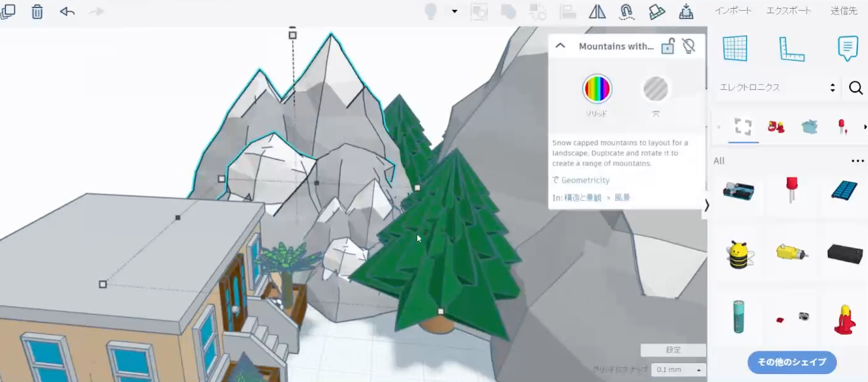This screenshot has width=868, height=382.
Task: Select the L-shaped Ruler tool
Action: click(791, 49)
